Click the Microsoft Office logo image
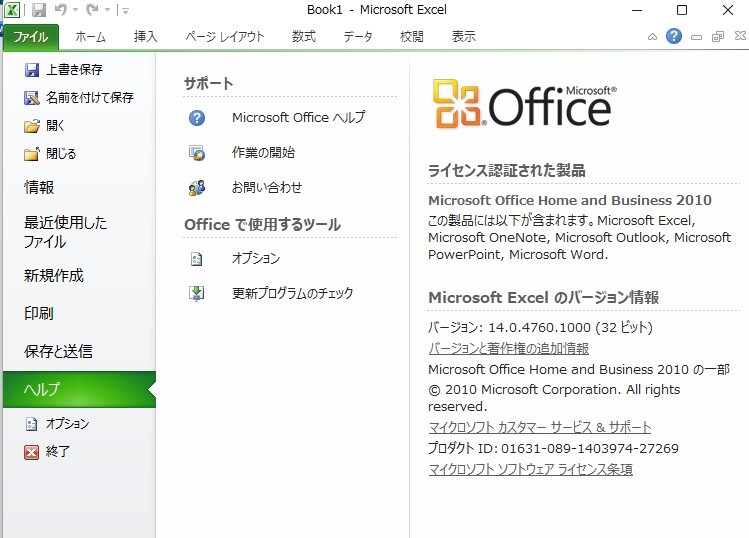This screenshot has height=538, width=749. tap(524, 104)
